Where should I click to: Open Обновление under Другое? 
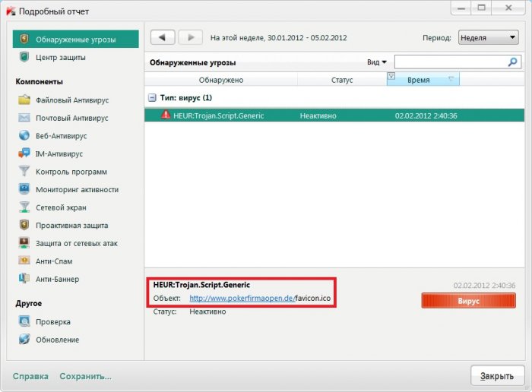(57, 340)
